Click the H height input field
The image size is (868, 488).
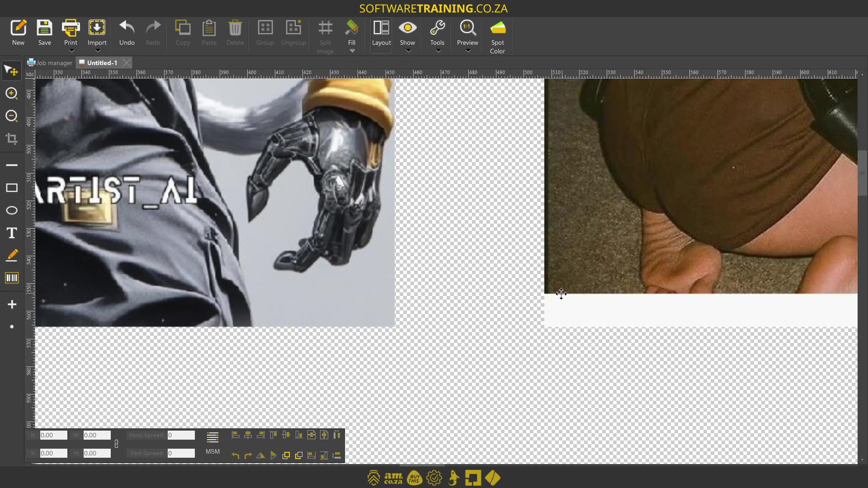(x=97, y=453)
